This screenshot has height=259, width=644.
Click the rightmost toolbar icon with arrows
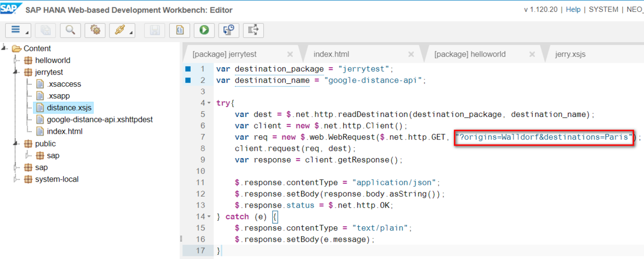pyautogui.click(x=253, y=30)
